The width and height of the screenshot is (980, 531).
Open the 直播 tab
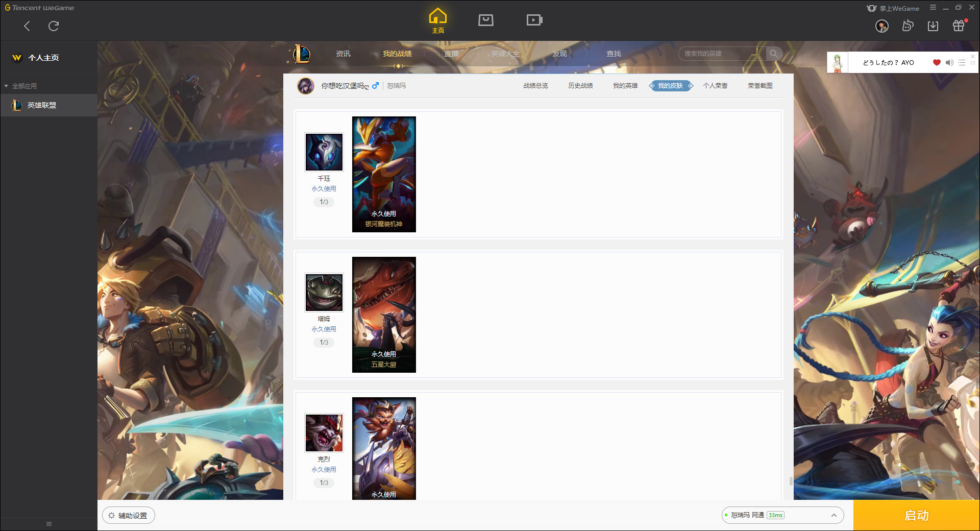coord(451,54)
